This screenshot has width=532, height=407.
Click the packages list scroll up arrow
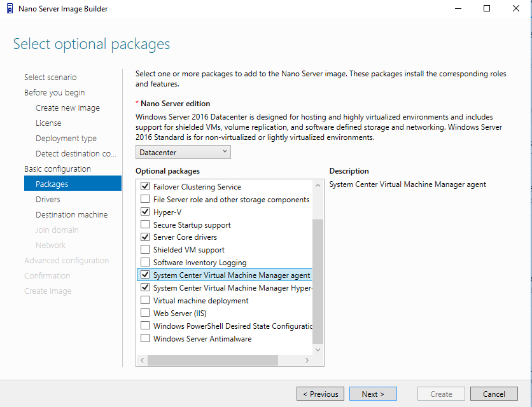pos(318,186)
